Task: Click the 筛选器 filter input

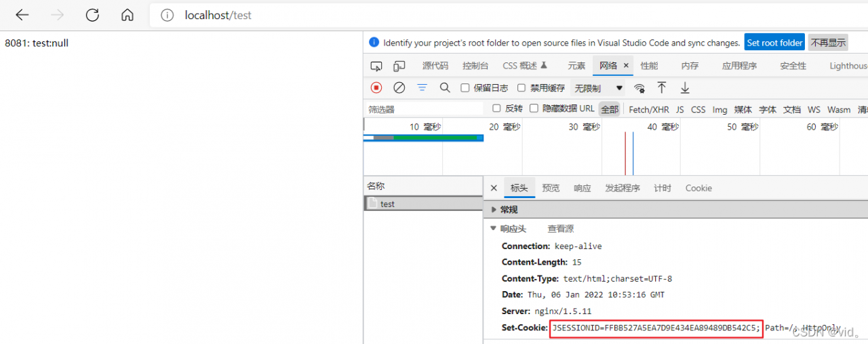Action: 425,109
